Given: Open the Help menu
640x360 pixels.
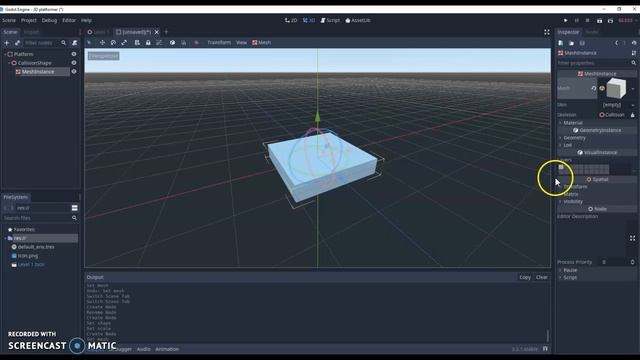Looking at the screenshot, I should [x=86, y=20].
